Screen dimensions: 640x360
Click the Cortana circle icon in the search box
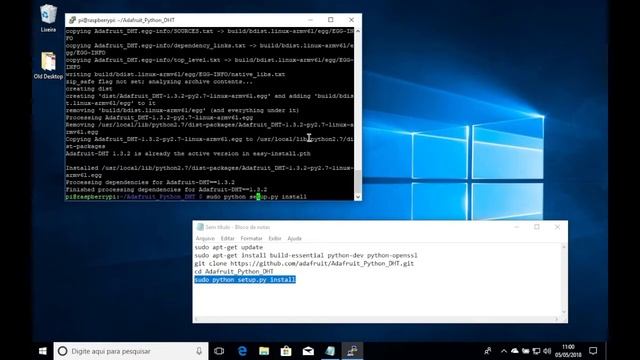pos(62,351)
